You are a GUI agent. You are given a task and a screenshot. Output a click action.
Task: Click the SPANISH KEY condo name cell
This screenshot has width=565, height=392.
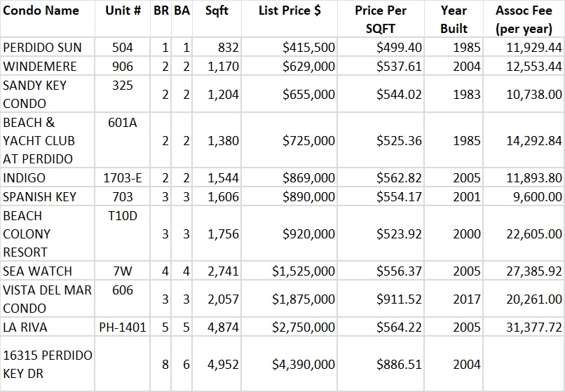(39, 196)
